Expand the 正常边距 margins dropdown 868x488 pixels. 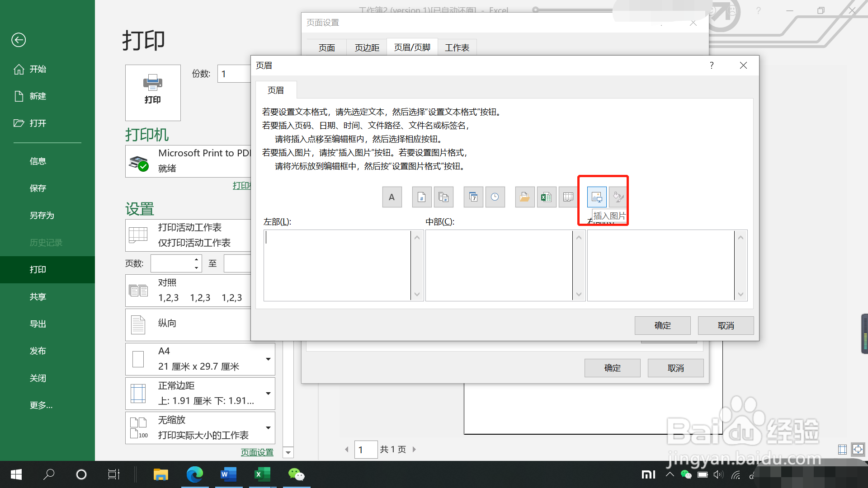pos(268,394)
